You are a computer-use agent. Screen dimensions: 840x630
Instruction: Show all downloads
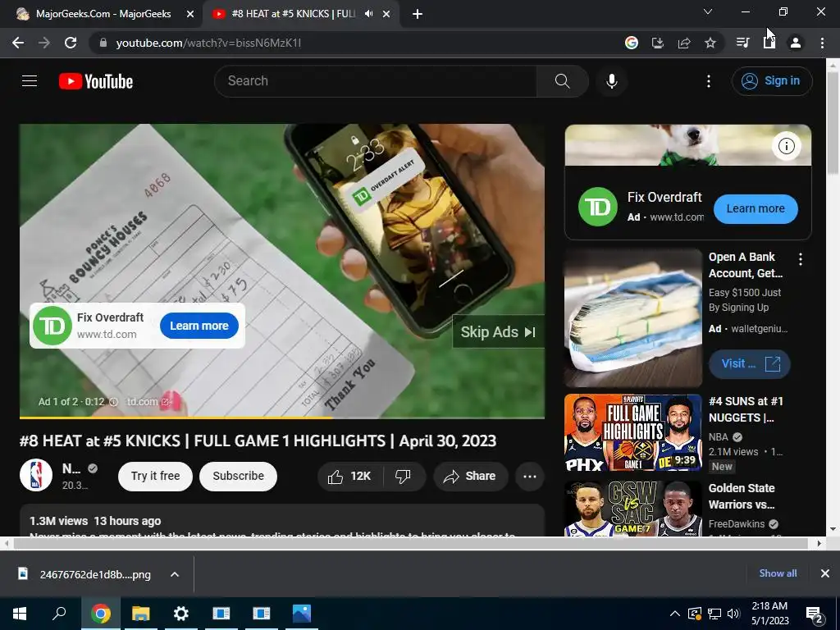tap(778, 573)
